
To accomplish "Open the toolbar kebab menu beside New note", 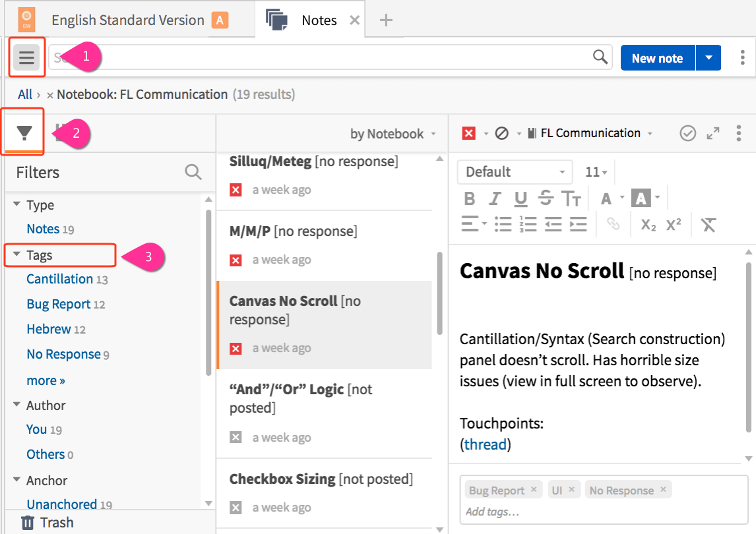I will [743, 57].
